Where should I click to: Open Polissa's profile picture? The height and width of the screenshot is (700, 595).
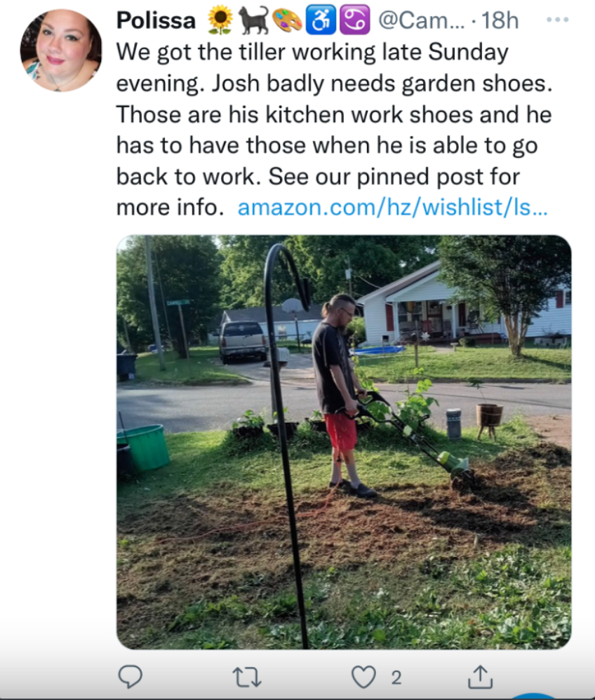[61, 51]
